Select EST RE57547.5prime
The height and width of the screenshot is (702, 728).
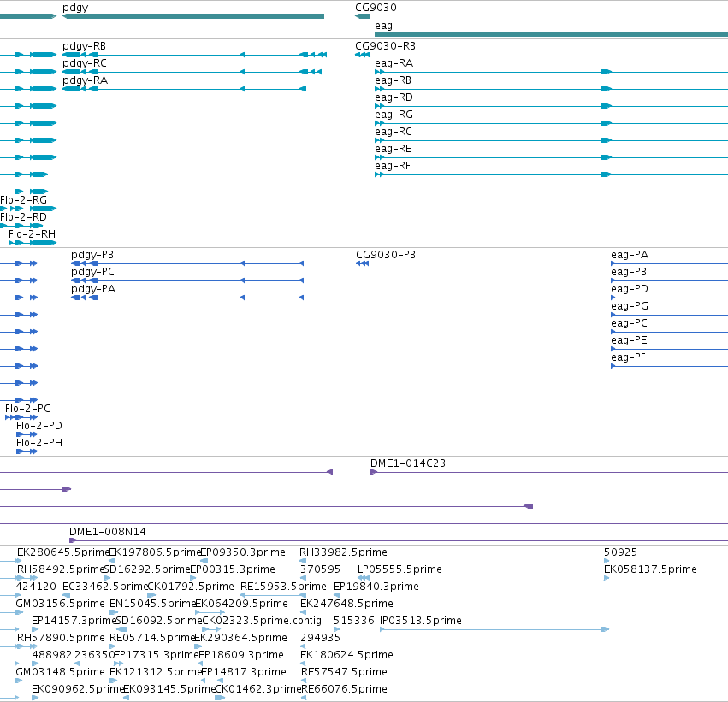pos(344,672)
